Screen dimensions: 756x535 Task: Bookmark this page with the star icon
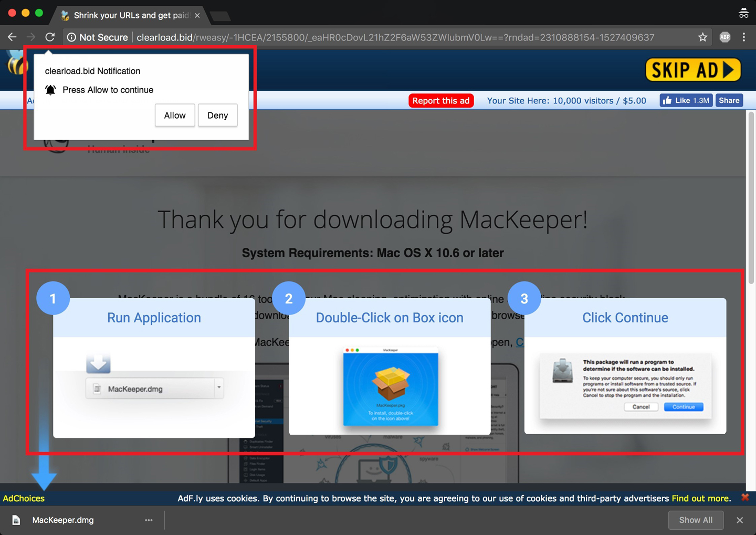(x=702, y=37)
